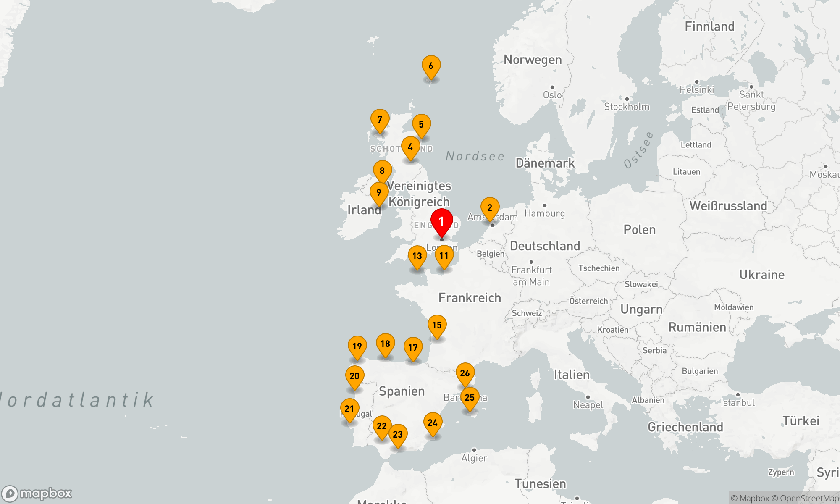
Task: Open the OpenStreetMap attribution link
Action: point(805,499)
